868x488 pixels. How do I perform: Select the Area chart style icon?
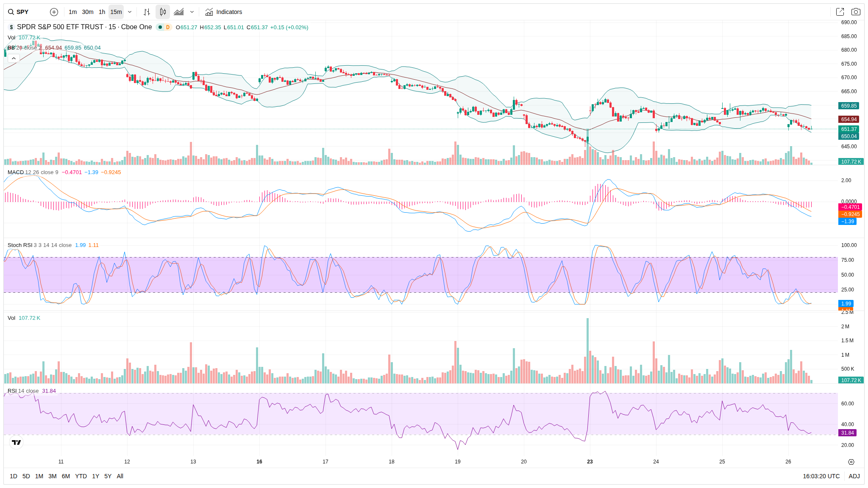[179, 12]
